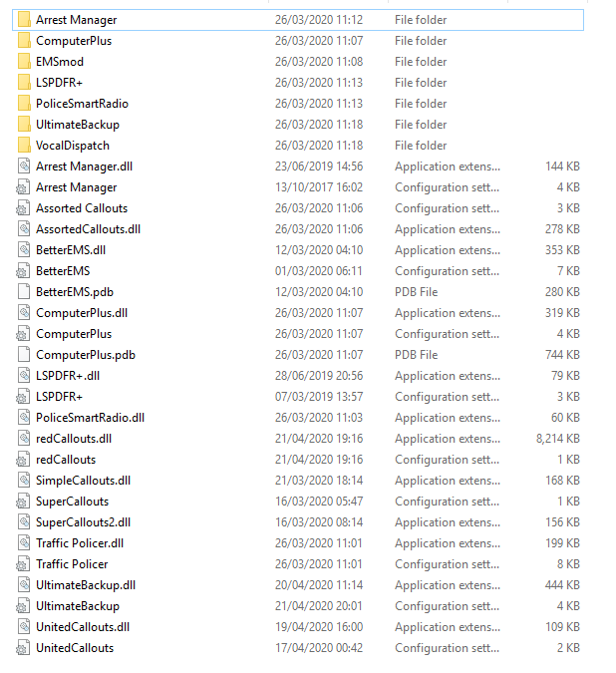
Task: Click the ComputerPlus folder icon
Action: (x=24, y=41)
